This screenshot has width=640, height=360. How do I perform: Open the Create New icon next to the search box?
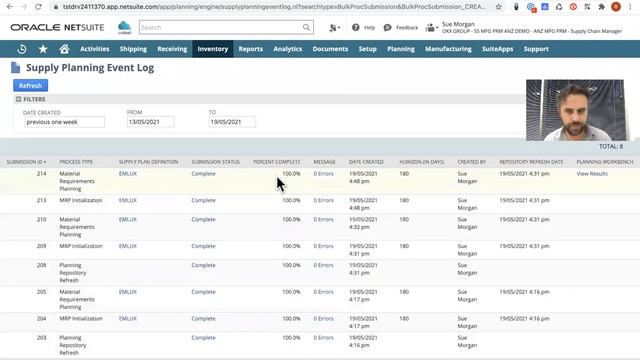pyautogui.click(x=335, y=27)
